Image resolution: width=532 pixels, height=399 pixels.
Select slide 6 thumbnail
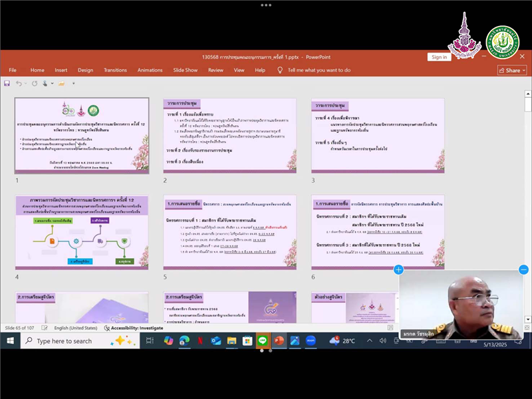point(378,232)
